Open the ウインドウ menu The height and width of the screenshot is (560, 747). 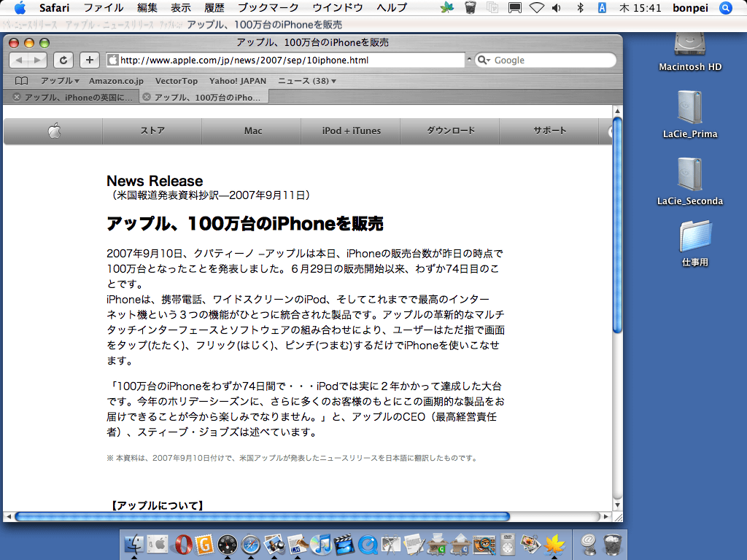point(338,7)
